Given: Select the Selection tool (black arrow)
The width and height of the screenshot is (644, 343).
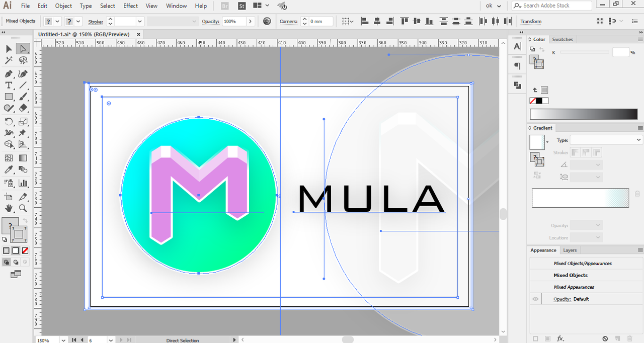Looking at the screenshot, I should pyautogui.click(x=9, y=49).
